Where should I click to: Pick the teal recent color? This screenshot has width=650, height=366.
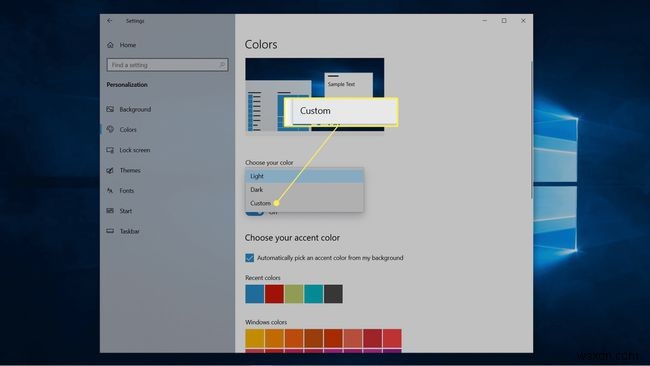pos(313,294)
